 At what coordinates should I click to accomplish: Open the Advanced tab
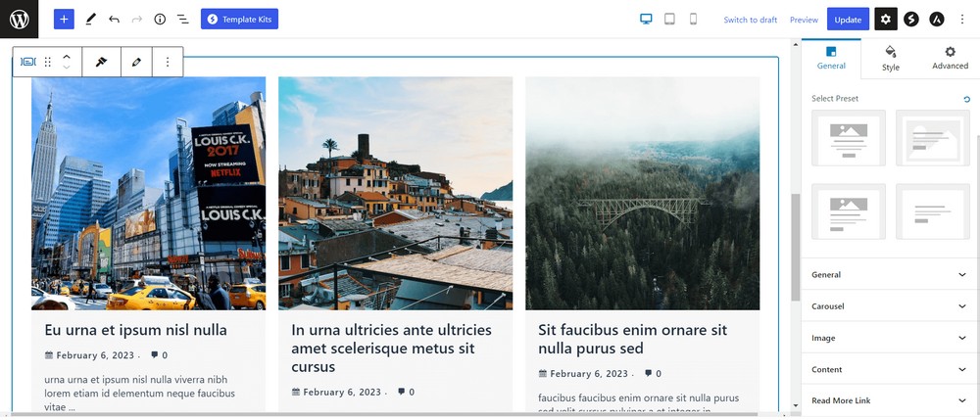[950, 58]
